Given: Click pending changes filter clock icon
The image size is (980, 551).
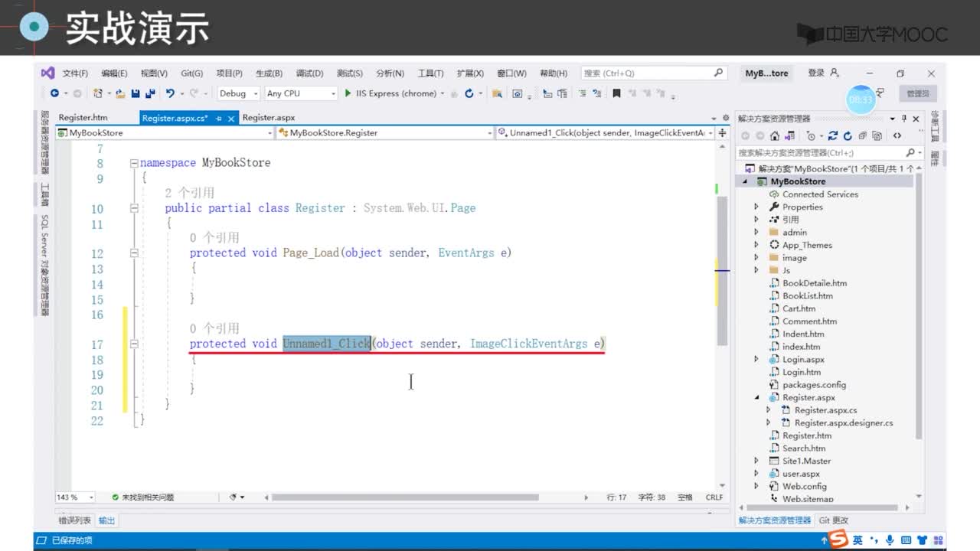Looking at the screenshot, I should point(811,135).
